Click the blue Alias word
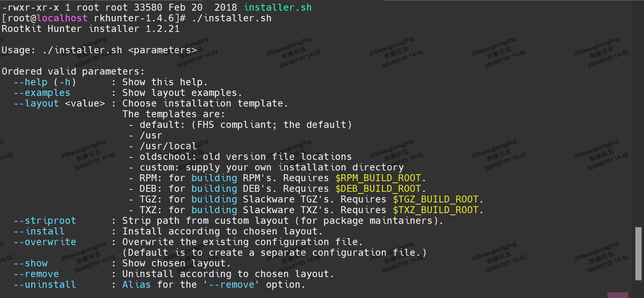The image size is (644, 298). 136,285
